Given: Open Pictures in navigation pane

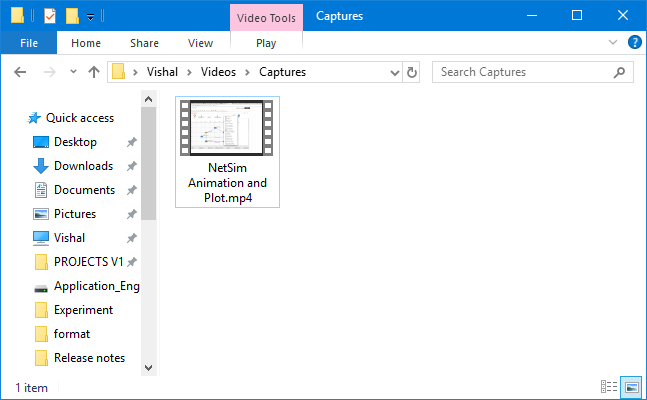Looking at the screenshot, I should coord(75,214).
